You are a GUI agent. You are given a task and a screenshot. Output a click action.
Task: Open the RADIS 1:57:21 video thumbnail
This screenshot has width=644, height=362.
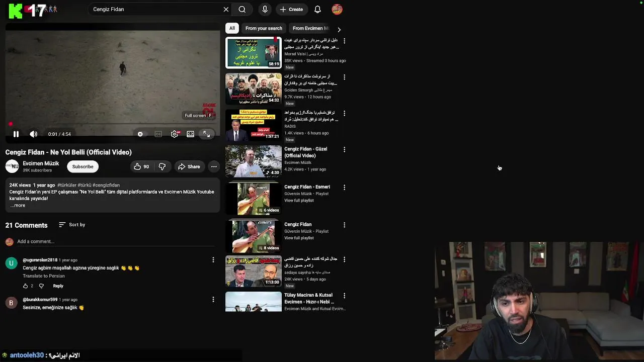click(x=254, y=125)
